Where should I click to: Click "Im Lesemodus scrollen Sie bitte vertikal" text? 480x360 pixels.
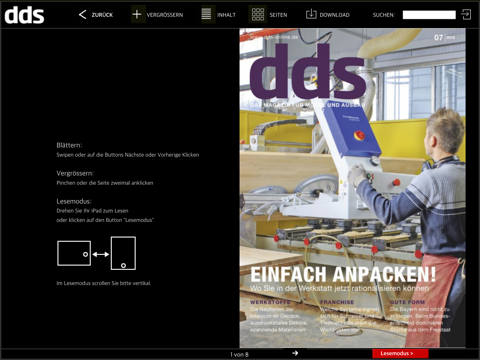pyautogui.click(x=104, y=283)
